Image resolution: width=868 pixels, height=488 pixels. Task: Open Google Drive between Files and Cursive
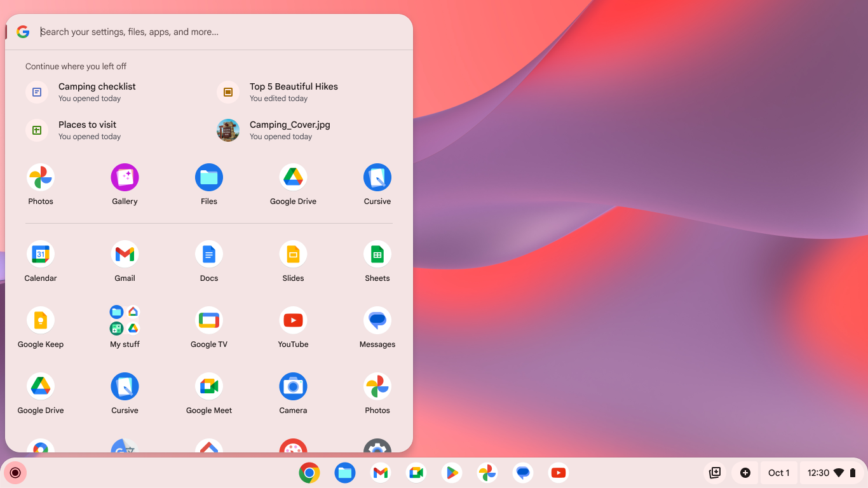pos(293,177)
